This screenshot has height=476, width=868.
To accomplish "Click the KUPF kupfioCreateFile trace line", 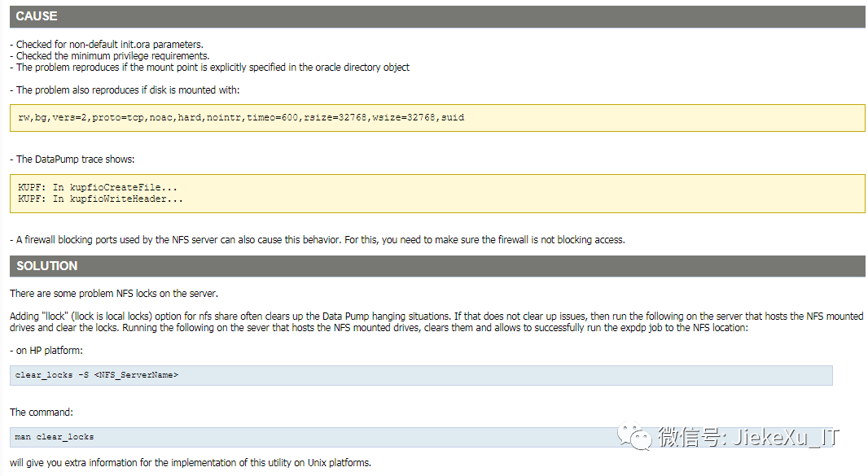I will coord(98,188).
